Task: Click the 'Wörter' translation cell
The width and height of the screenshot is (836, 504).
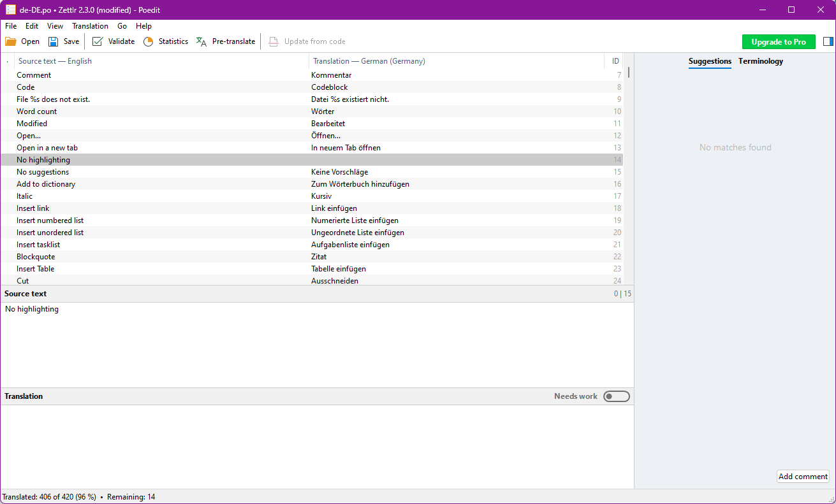Action: 323,112
